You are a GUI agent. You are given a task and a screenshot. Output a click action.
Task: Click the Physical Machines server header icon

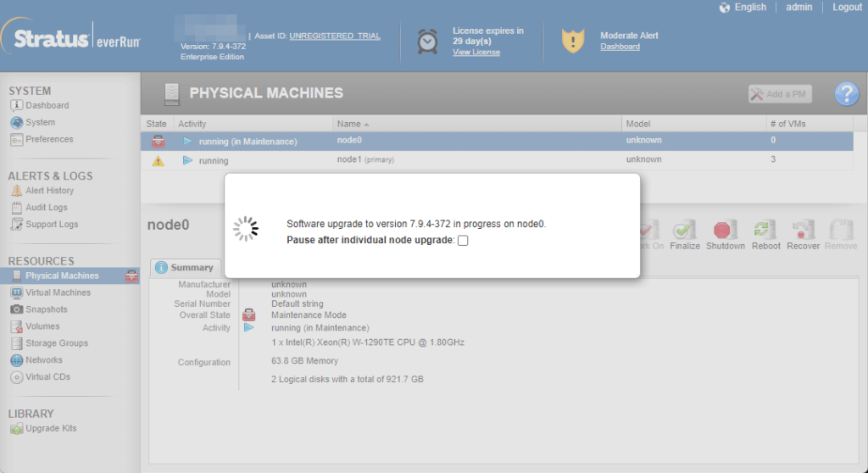point(171,93)
